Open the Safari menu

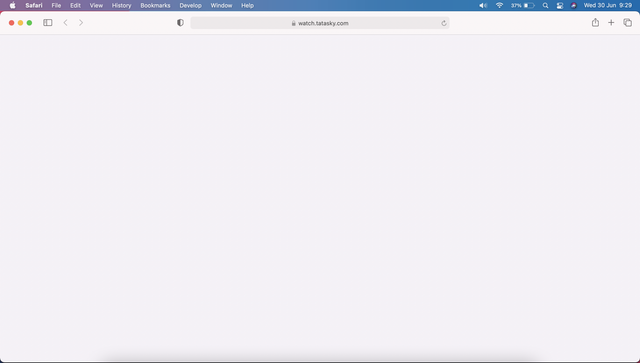[x=34, y=5]
